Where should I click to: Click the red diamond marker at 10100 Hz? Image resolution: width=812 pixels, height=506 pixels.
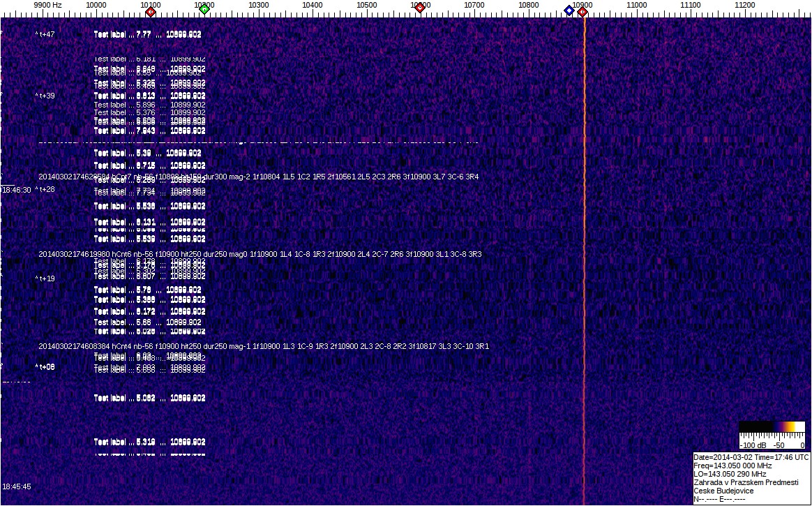(150, 11)
